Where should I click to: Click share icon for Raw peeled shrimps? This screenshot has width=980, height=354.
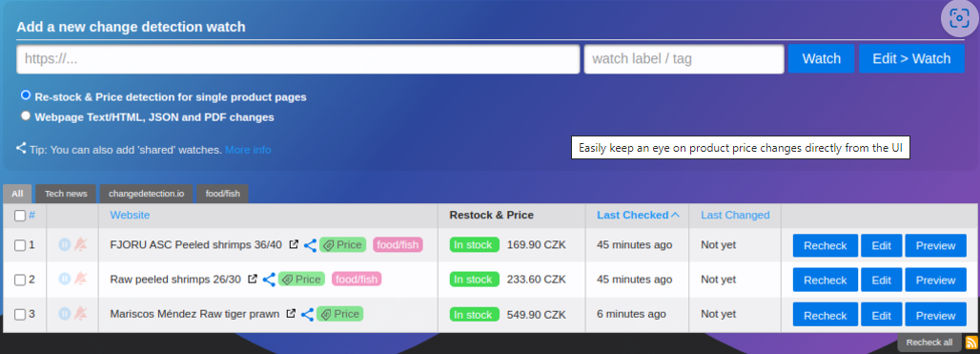coord(269,280)
